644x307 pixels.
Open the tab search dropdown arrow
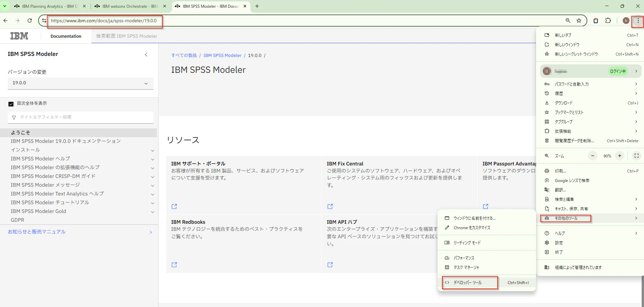pyautogui.click(x=5, y=6)
